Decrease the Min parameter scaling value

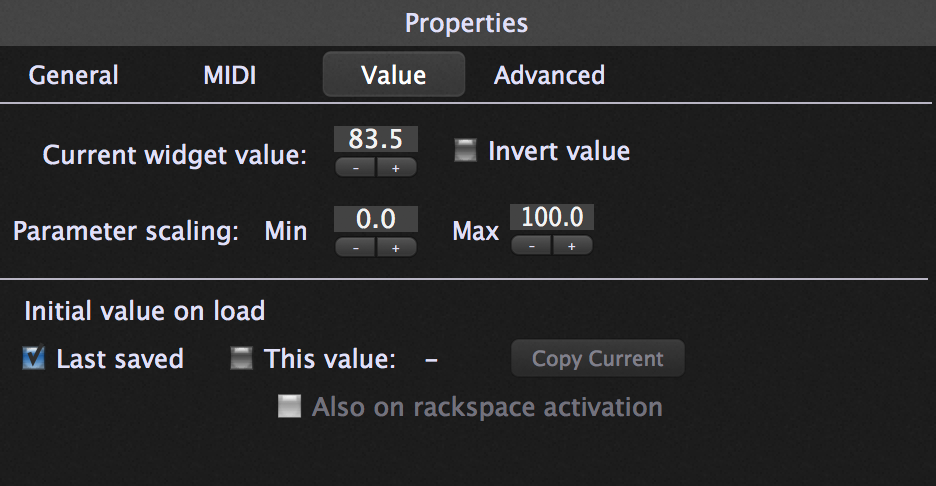tap(355, 248)
